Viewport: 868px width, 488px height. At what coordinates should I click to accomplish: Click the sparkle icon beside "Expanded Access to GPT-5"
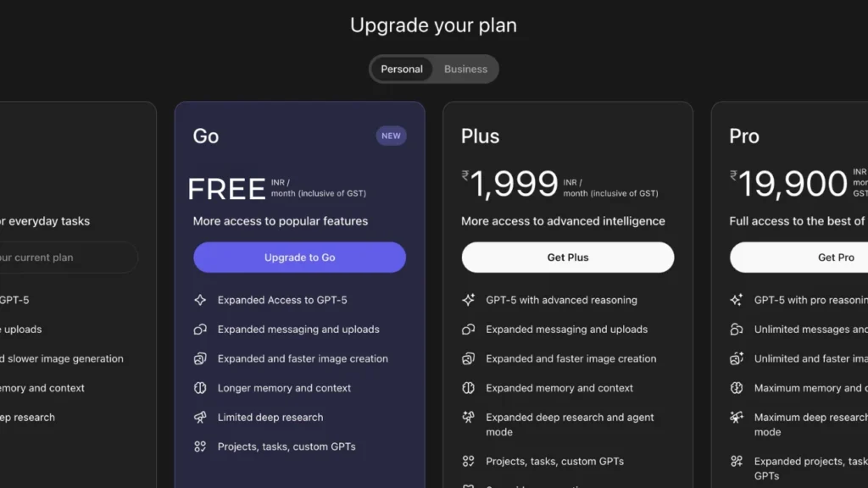coord(200,300)
